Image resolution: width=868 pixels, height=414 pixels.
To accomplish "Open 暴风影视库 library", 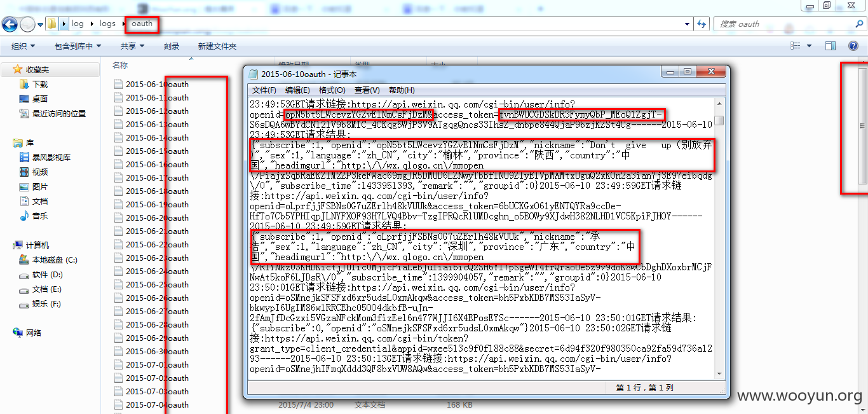I will 51,157.
